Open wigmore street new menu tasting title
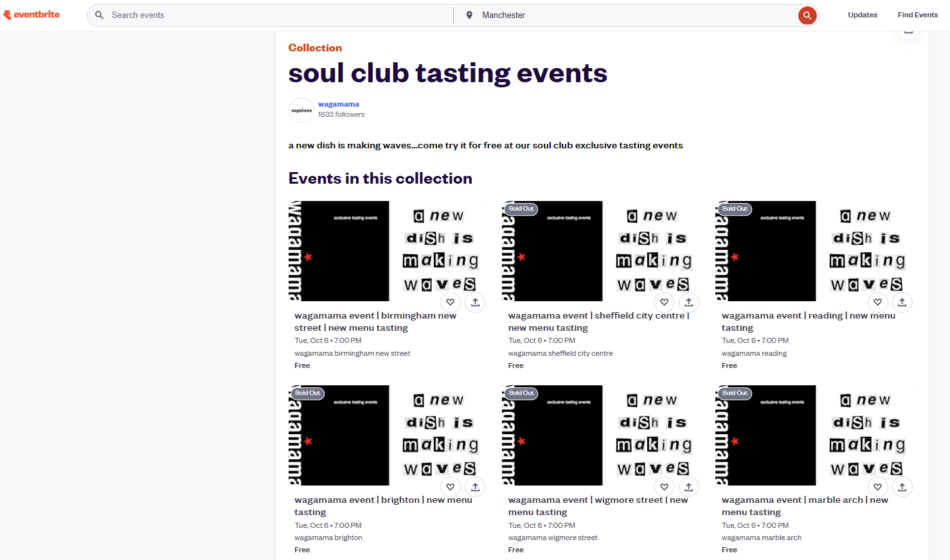950x560 pixels. click(598, 506)
